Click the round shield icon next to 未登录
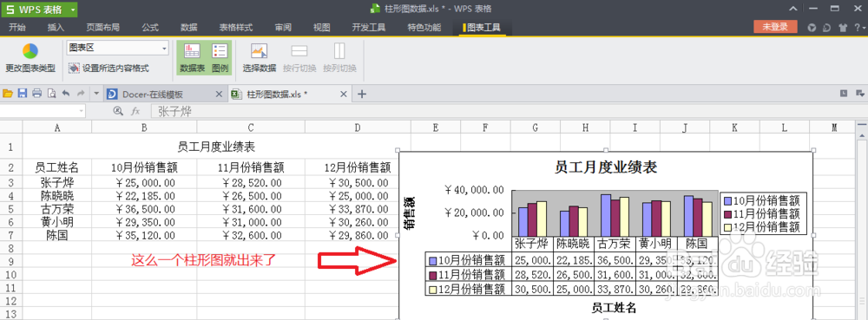The height and width of the screenshot is (320, 868). pos(812,27)
